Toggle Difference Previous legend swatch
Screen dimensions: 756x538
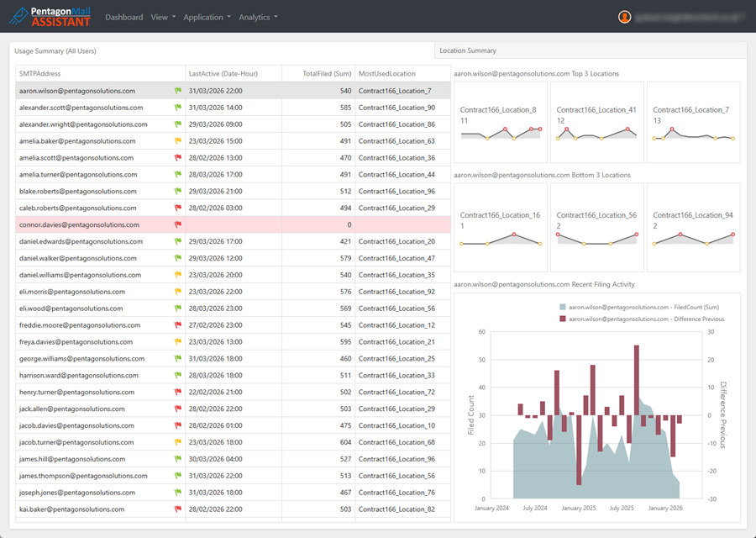pyautogui.click(x=562, y=319)
